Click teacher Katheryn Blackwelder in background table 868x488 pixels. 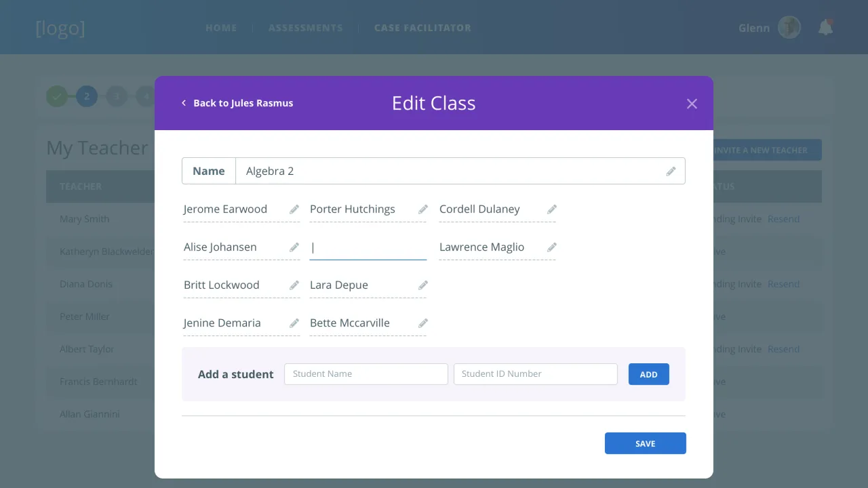(107, 251)
